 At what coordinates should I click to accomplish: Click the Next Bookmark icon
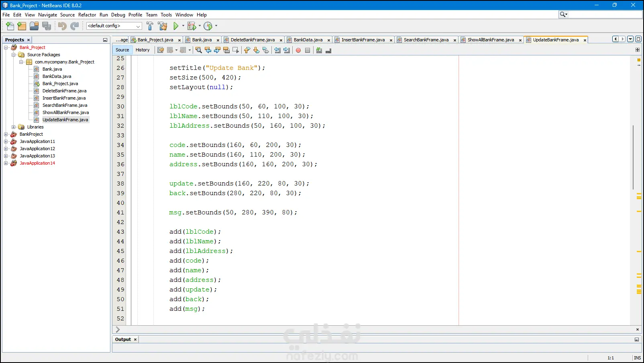point(256,50)
